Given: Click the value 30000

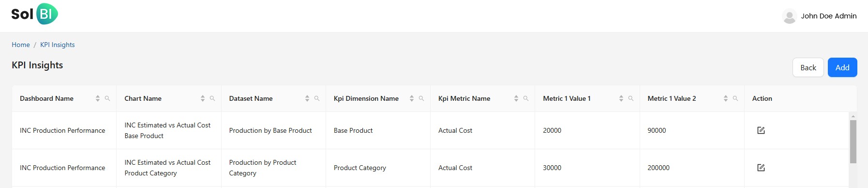Looking at the screenshot, I should pyautogui.click(x=552, y=168).
